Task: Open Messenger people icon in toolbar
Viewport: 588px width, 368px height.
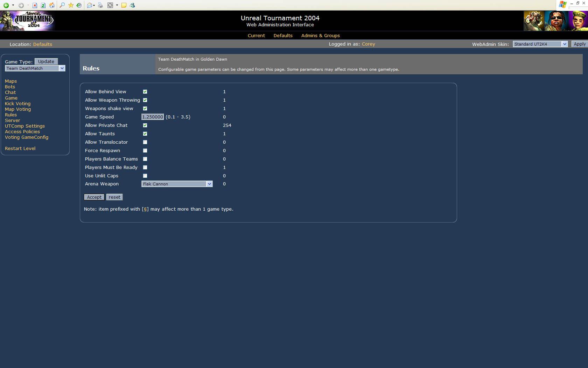Action: coord(132,5)
